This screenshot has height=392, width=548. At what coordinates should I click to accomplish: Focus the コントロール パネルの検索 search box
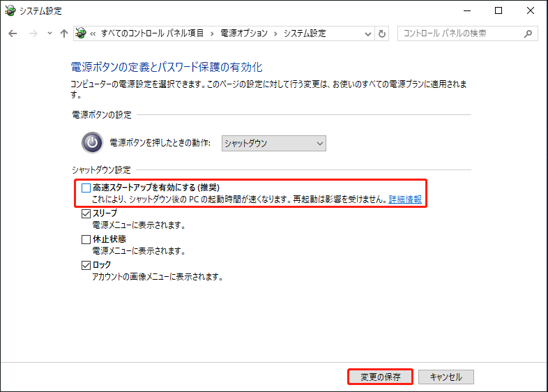click(468, 33)
